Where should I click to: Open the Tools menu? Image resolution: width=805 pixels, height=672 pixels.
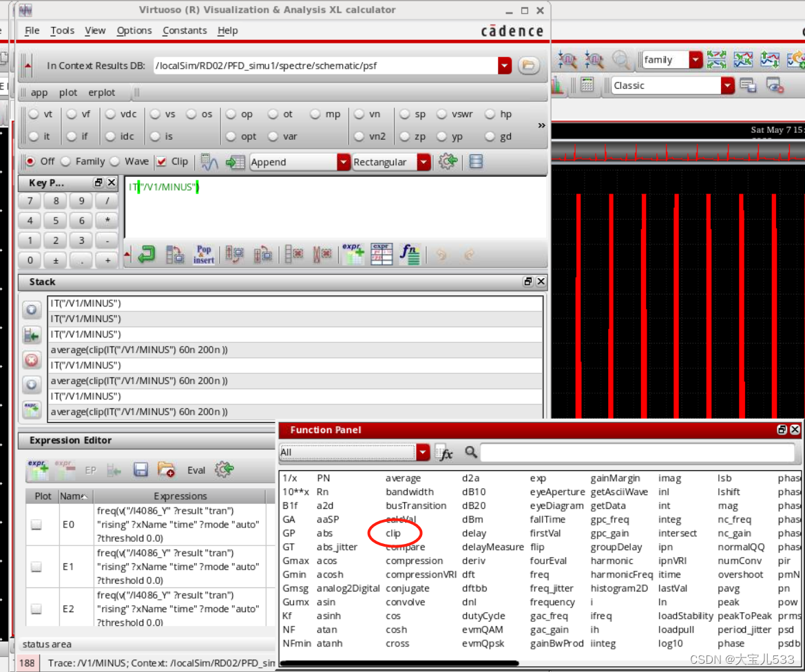click(62, 30)
